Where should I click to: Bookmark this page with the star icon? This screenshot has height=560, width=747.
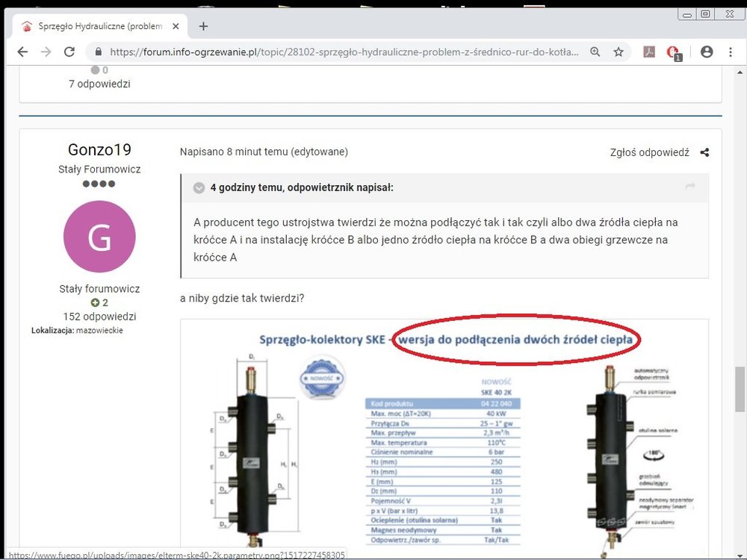pos(619,52)
